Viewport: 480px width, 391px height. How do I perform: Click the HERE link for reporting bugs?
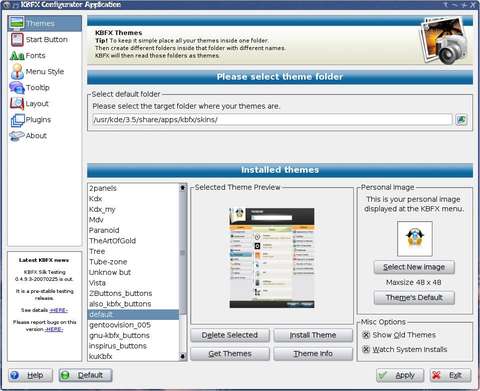point(54,329)
